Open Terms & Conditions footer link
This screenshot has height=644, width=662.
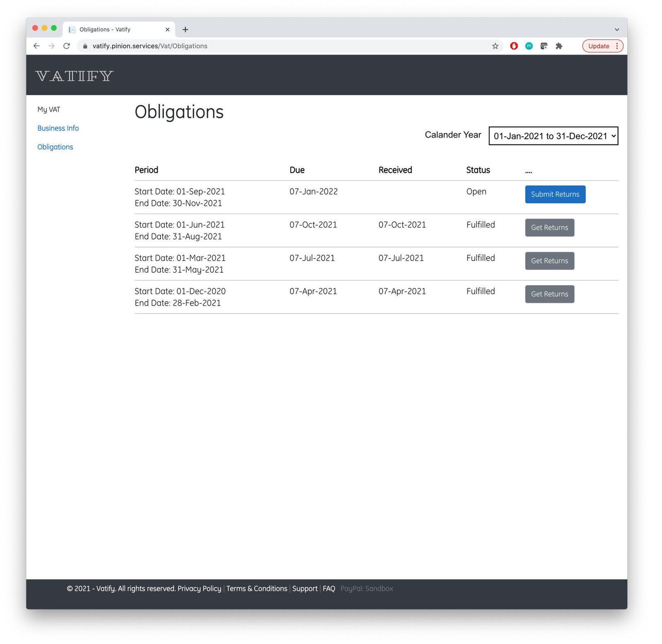click(257, 588)
